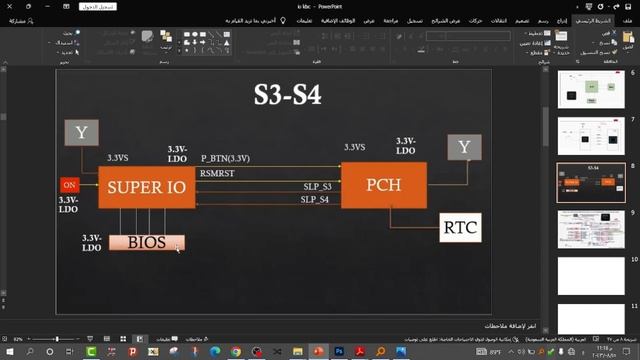Switch to Normal view icon

click(140, 339)
